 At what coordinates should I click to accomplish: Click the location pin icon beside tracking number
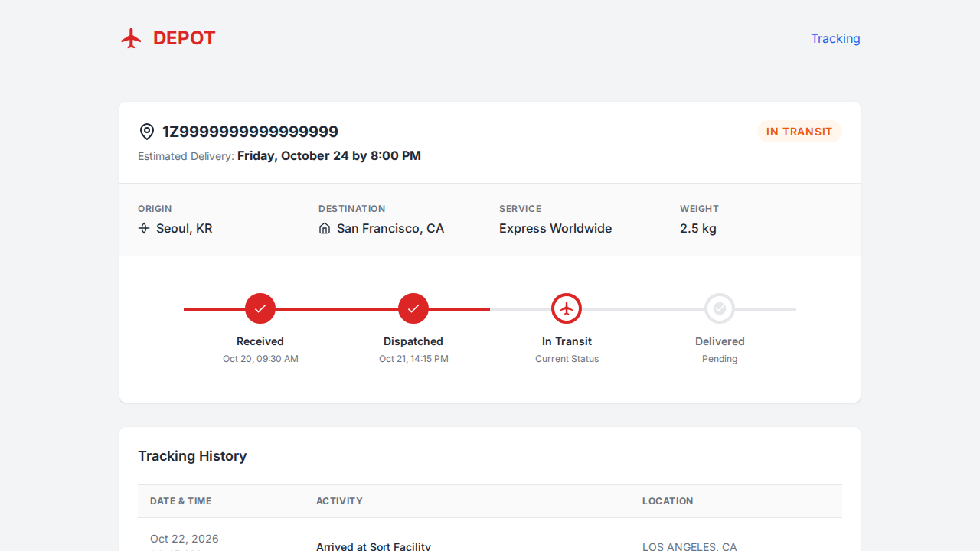147,132
